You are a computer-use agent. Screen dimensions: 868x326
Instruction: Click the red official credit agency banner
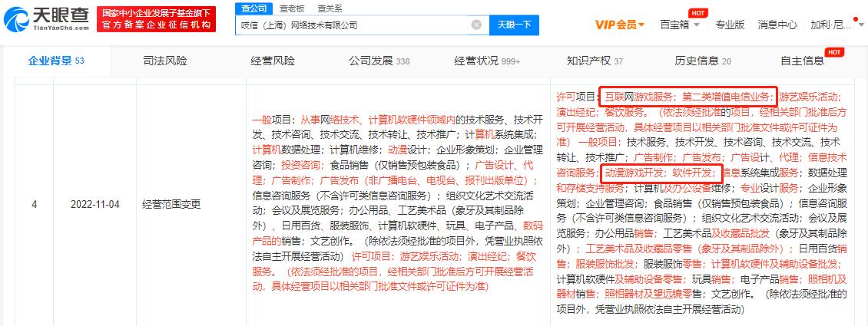coord(156,19)
